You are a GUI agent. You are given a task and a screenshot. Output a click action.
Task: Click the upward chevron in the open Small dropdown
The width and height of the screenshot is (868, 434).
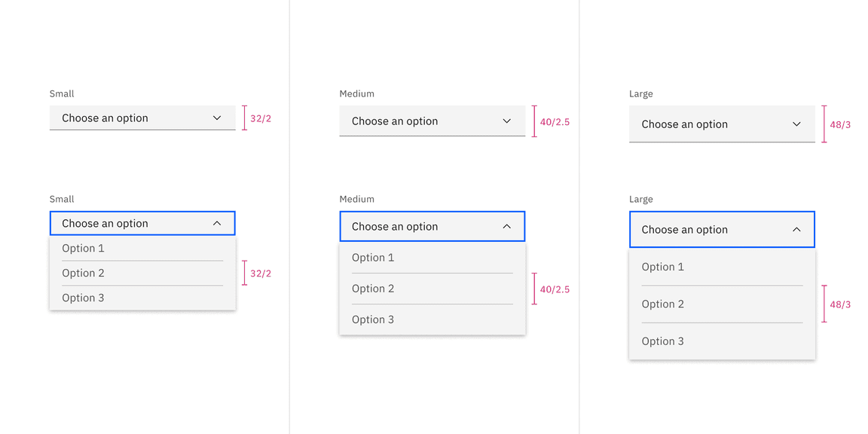coord(216,223)
